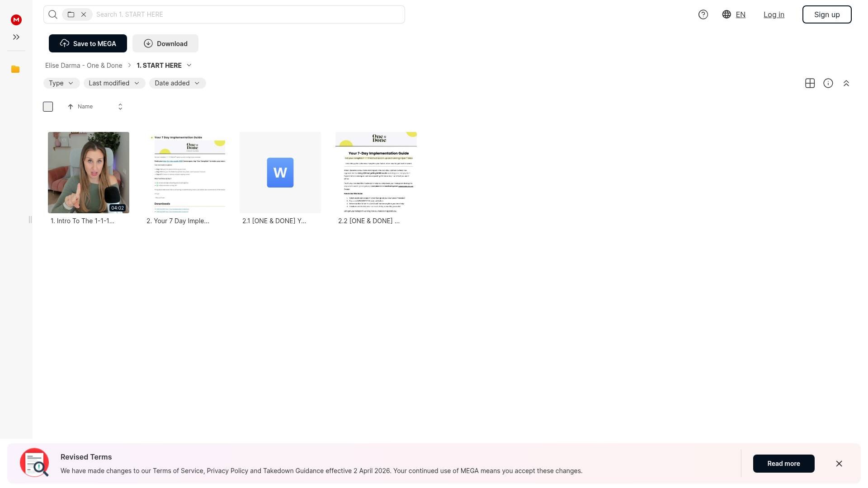Click the Save to MEGA button
This screenshot has height=488, width=868.
88,43
